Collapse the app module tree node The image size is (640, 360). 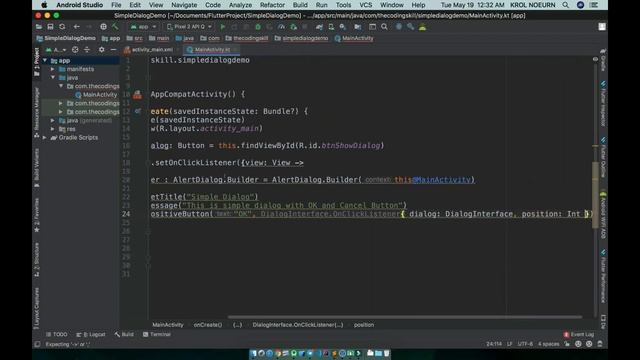pyautogui.click(x=45, y=60)
